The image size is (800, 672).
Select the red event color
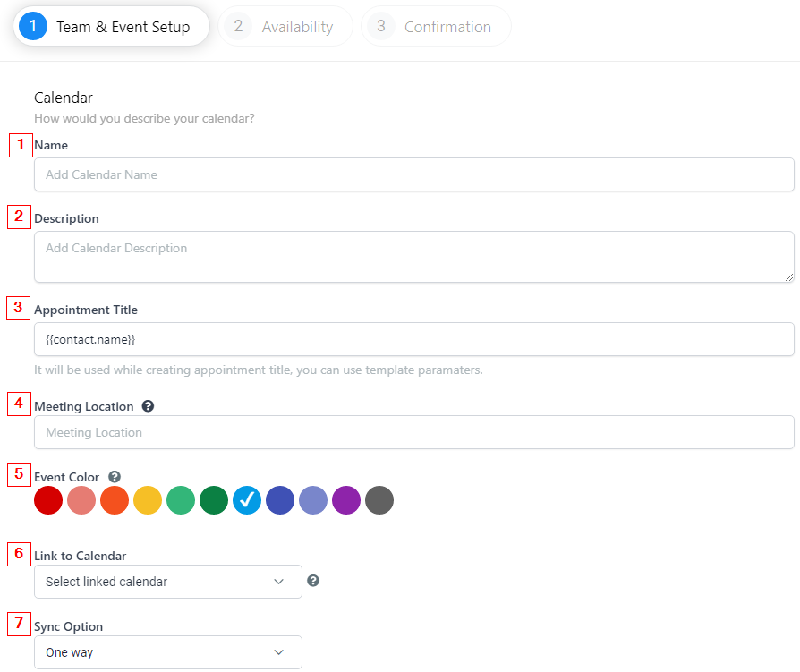pyautogui.click(x=48, y=500)
